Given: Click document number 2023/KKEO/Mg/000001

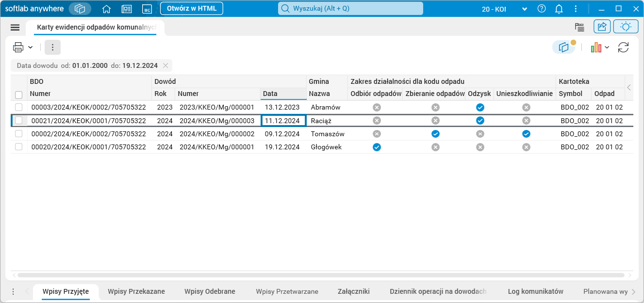Looking at the screenshot, I should [217, 107].
